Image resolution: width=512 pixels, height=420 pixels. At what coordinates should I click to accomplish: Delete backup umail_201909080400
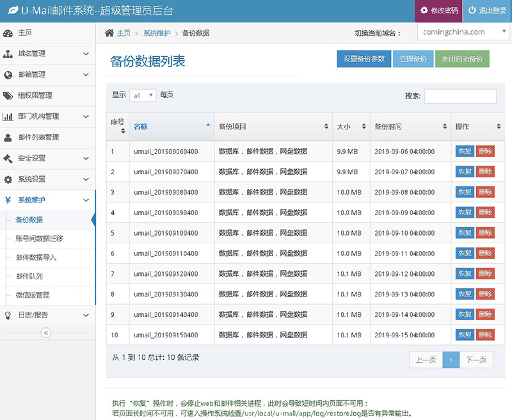pyautogui.click(x=485, y=192)
